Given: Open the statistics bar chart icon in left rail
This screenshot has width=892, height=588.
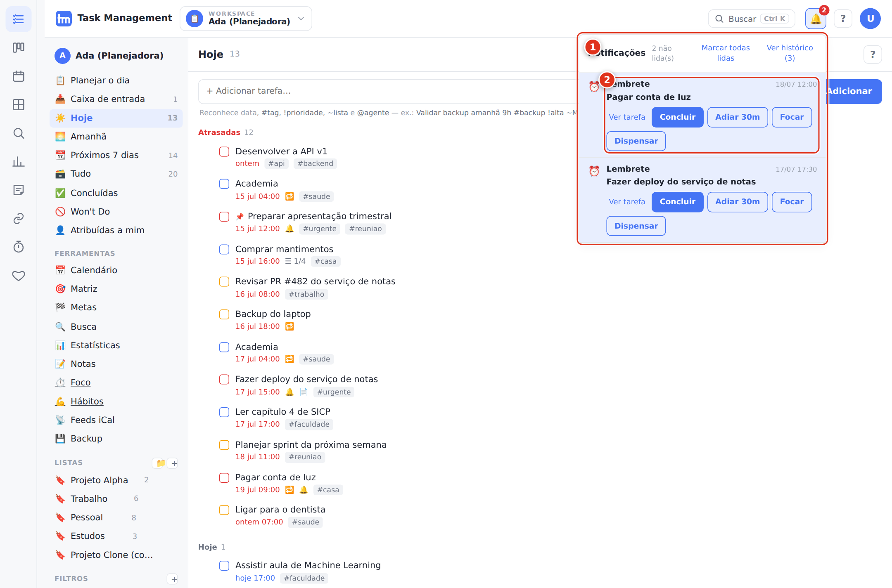Looking at the screenshot, I should click(19, 162).
